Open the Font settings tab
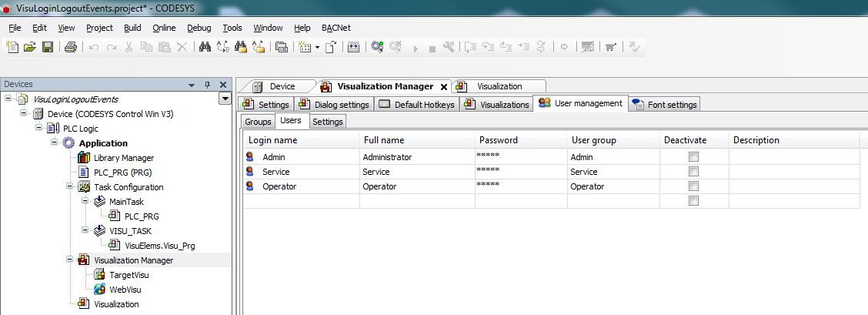Screen dimensions: 868x315 click(x=664, y=105)
